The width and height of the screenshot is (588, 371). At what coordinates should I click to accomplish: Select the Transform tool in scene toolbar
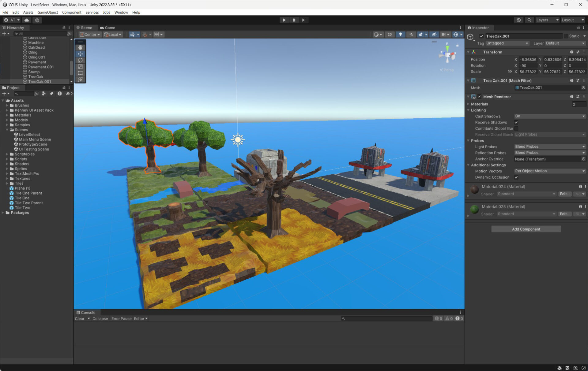[x=80, y=80]
